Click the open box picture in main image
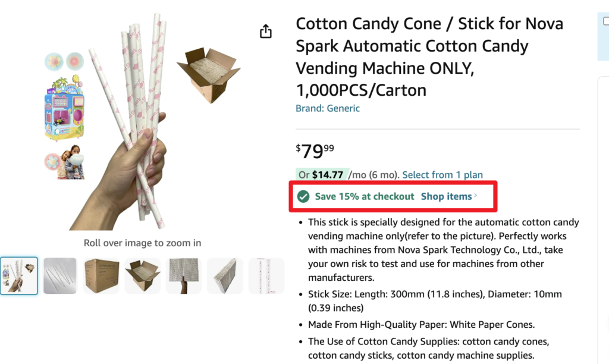This screenshot has height=364, width=609. coord(209,75)
